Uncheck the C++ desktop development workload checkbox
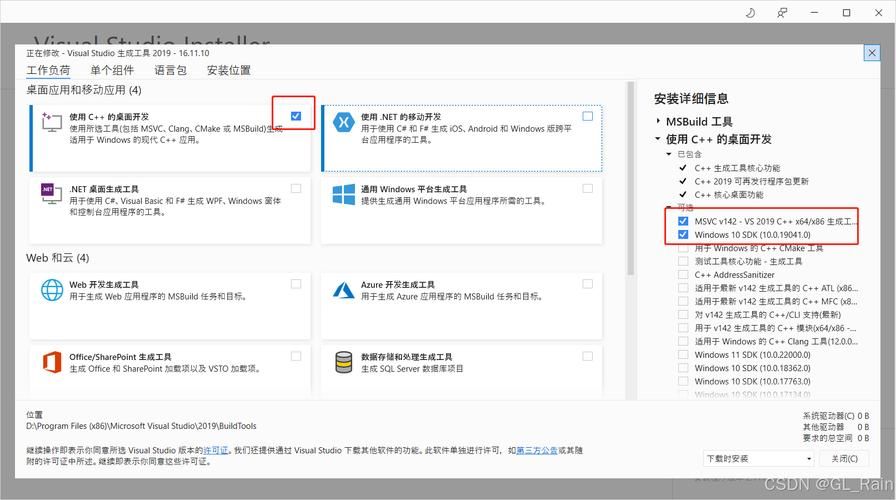This screenshot has height=500, width=896. 295,116
